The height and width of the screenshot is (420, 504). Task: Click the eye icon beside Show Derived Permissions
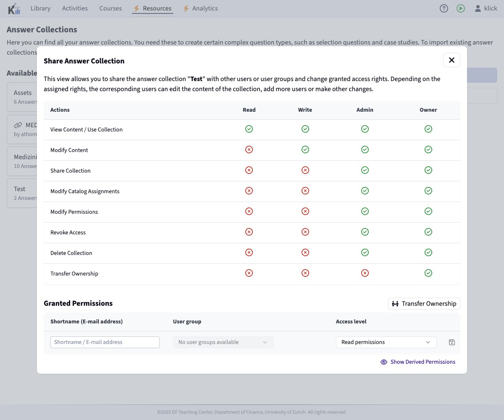[x=384, y=362]
